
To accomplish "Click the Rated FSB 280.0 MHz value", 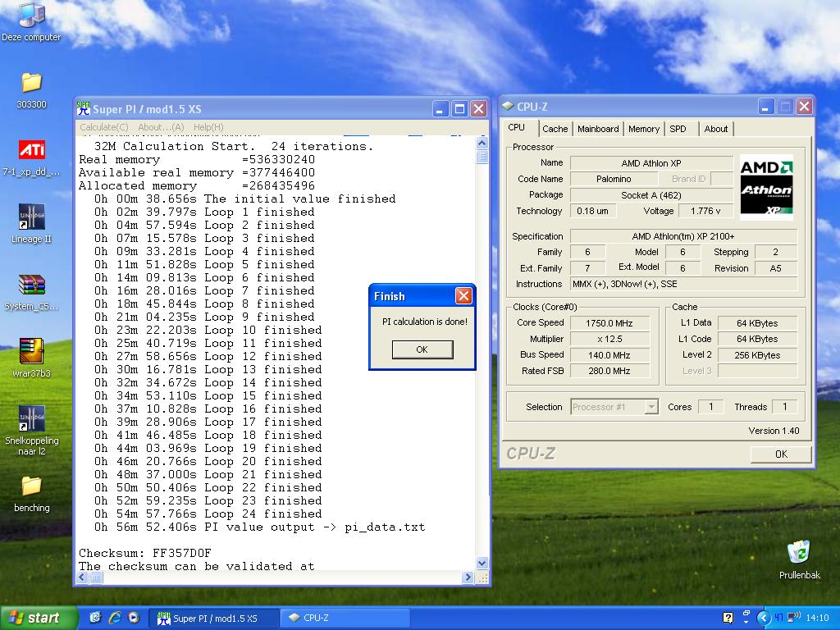I will (x=609, y=371).
